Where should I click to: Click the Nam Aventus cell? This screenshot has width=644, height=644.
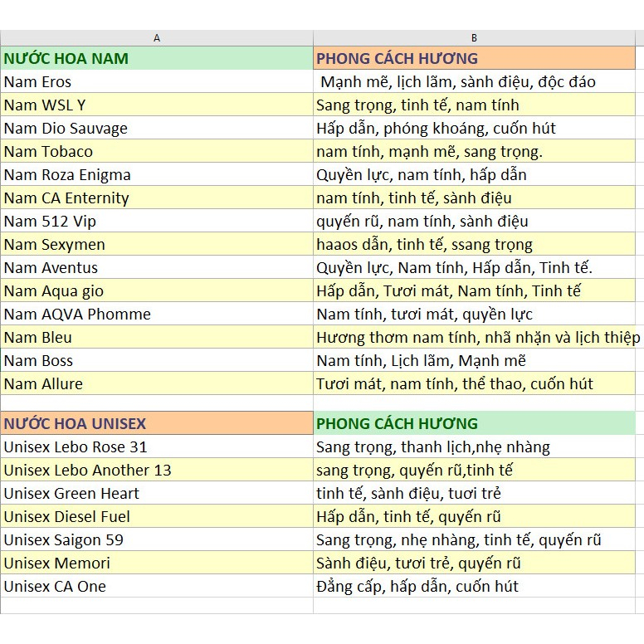tap(157, 267)
